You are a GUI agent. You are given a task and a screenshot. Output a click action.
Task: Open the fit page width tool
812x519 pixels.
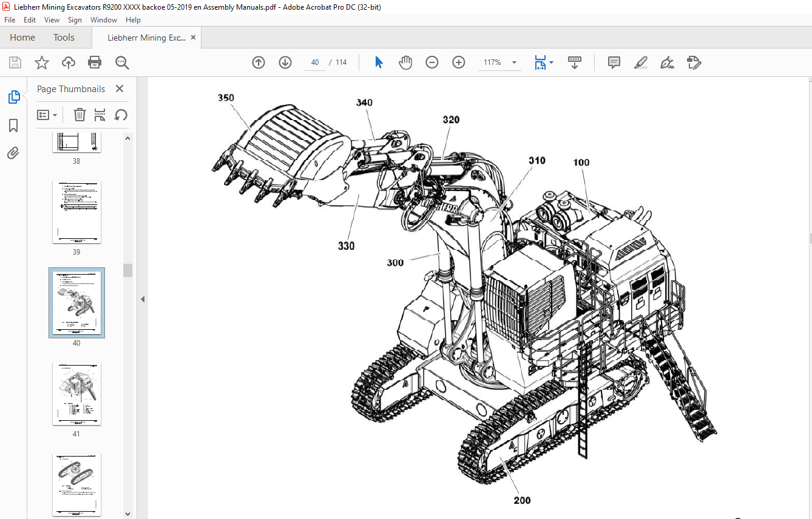point(540,62)
